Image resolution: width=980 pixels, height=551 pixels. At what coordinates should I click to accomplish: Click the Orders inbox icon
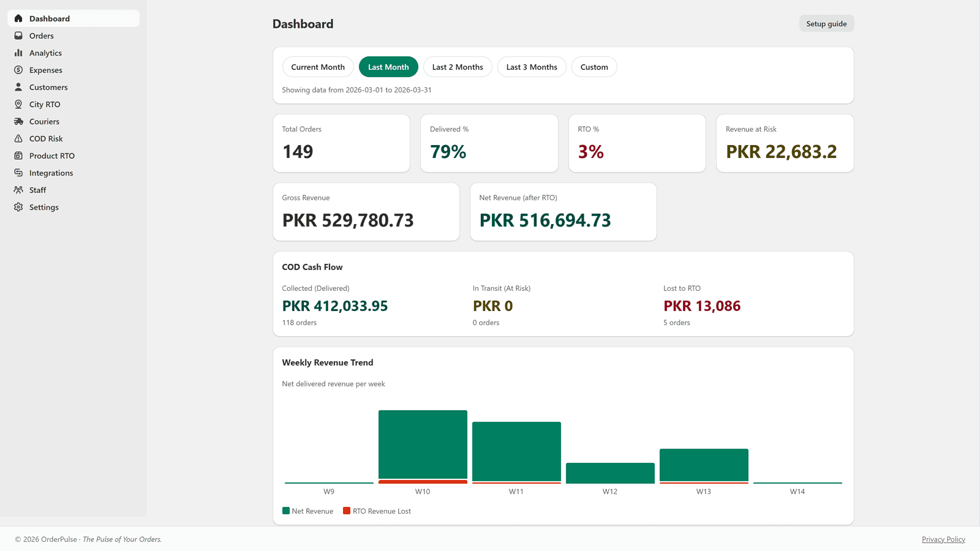coord(18,36)
